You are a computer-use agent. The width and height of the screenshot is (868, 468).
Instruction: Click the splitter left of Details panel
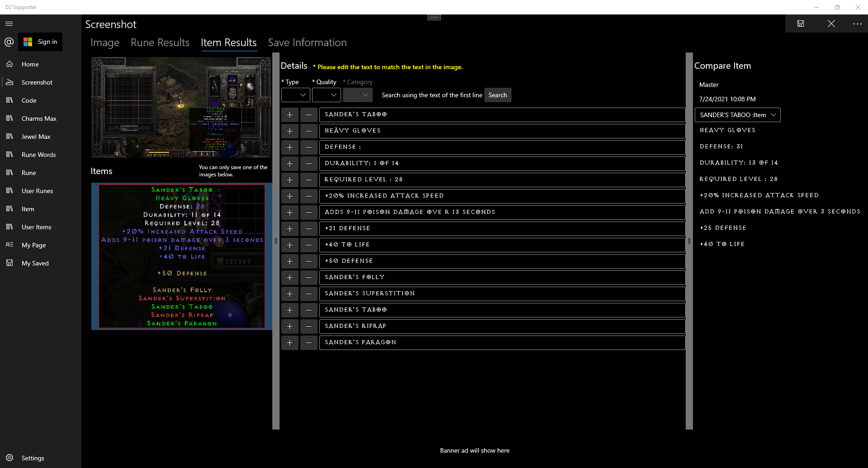tap(276, 241)
